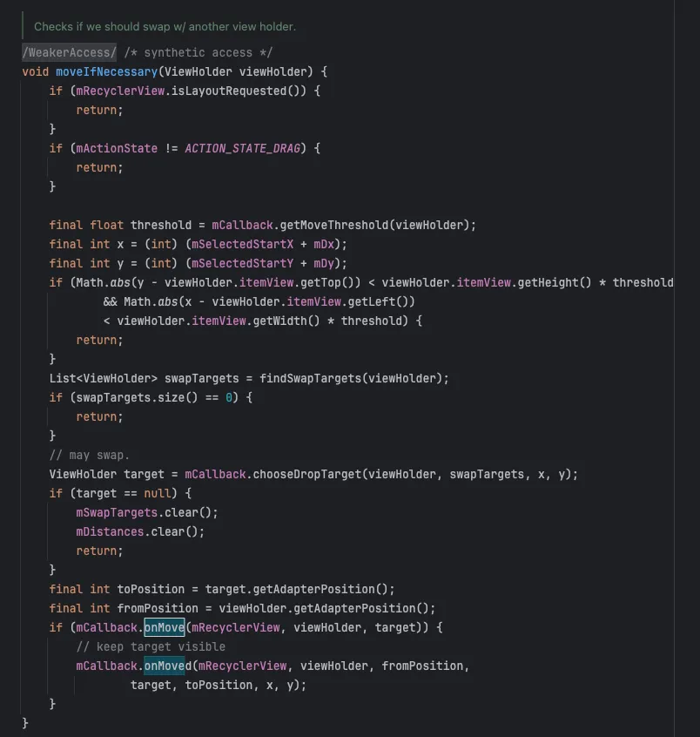This screenshot has width=700, height=737.
Task: Click findSwapTargets method call
Action: click(x=310, y=378)
